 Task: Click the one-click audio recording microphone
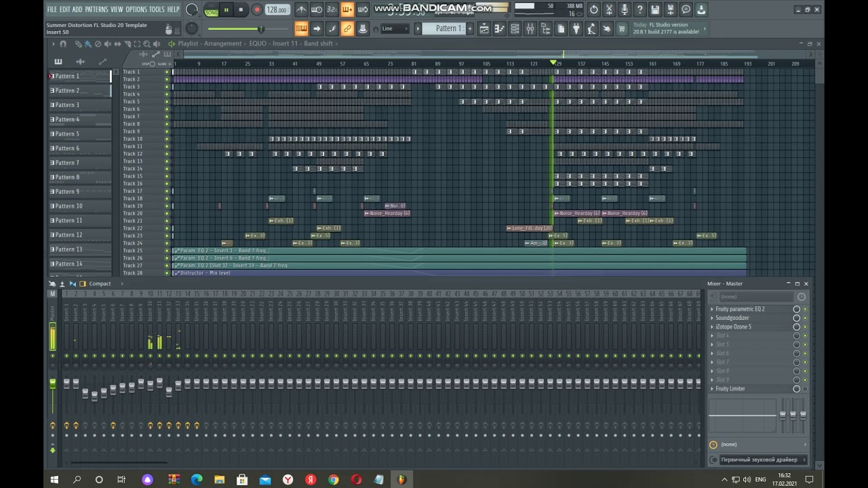pos(625,9)
